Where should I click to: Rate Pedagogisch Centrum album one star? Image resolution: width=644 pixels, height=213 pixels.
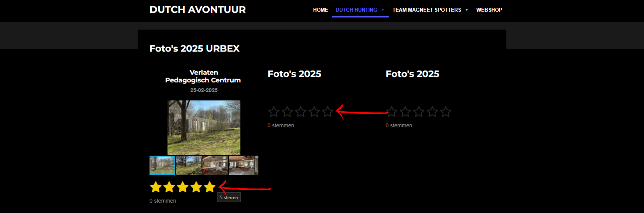[x=156, y=187]
